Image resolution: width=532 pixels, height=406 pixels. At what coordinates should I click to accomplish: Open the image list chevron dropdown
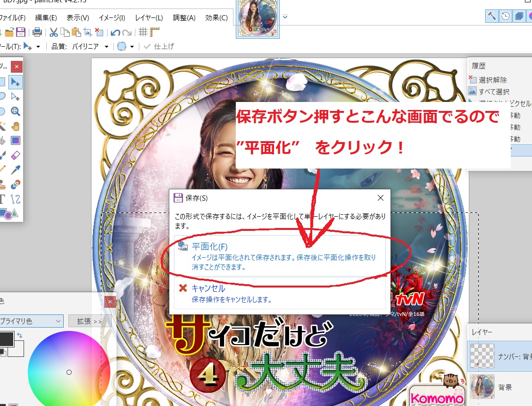285,17
